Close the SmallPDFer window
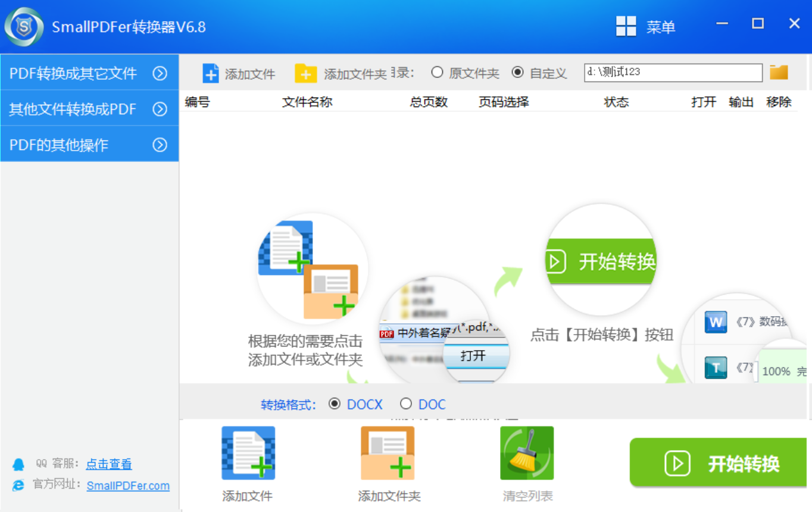Image resolution: width=812 pixels, height=512 pixels. 794,24
